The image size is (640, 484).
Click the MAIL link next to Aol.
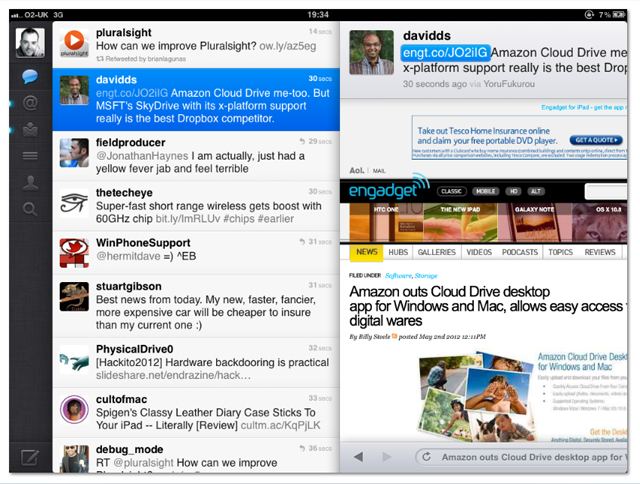[x=379, y=171]
